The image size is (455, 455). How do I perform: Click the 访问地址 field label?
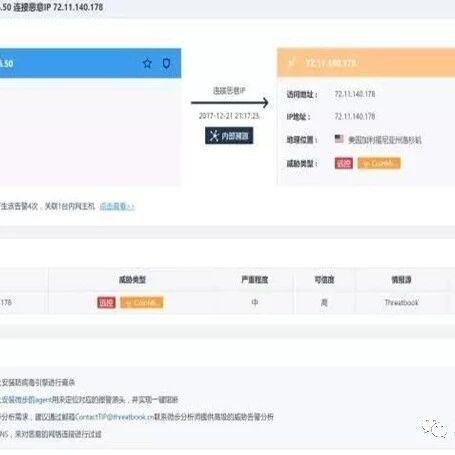pos(302,94)
